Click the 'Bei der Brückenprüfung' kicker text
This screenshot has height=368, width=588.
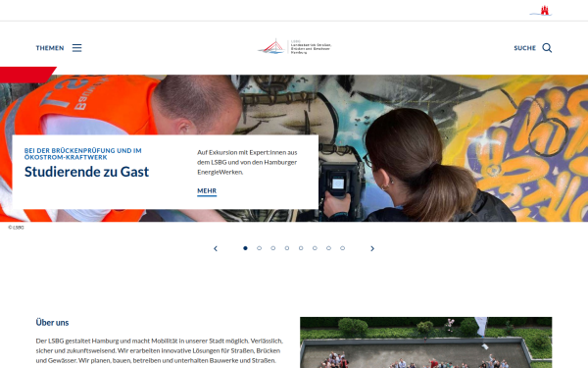(83, 154)
